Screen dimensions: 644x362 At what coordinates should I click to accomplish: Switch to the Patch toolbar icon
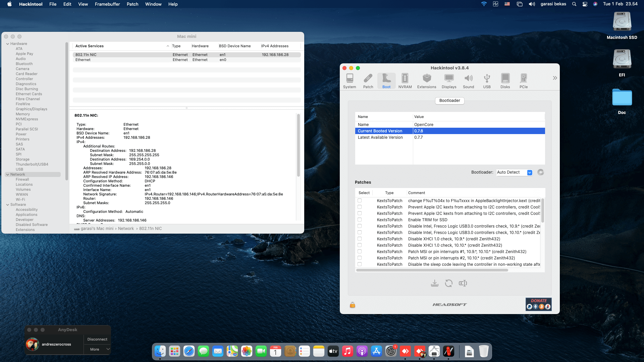point(368,80)
